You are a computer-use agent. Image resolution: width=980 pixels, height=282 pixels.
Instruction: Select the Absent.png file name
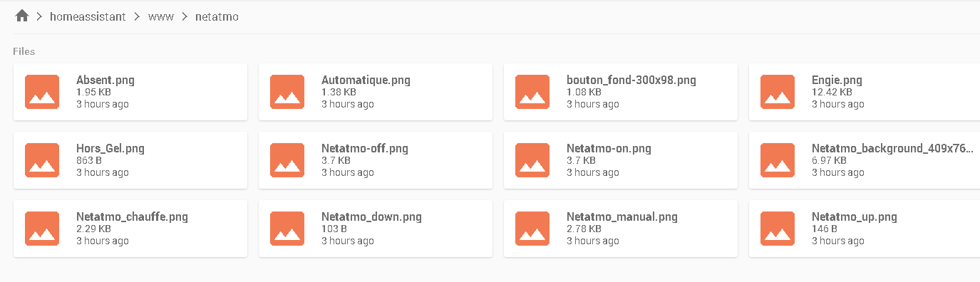(x=105, y=80)
